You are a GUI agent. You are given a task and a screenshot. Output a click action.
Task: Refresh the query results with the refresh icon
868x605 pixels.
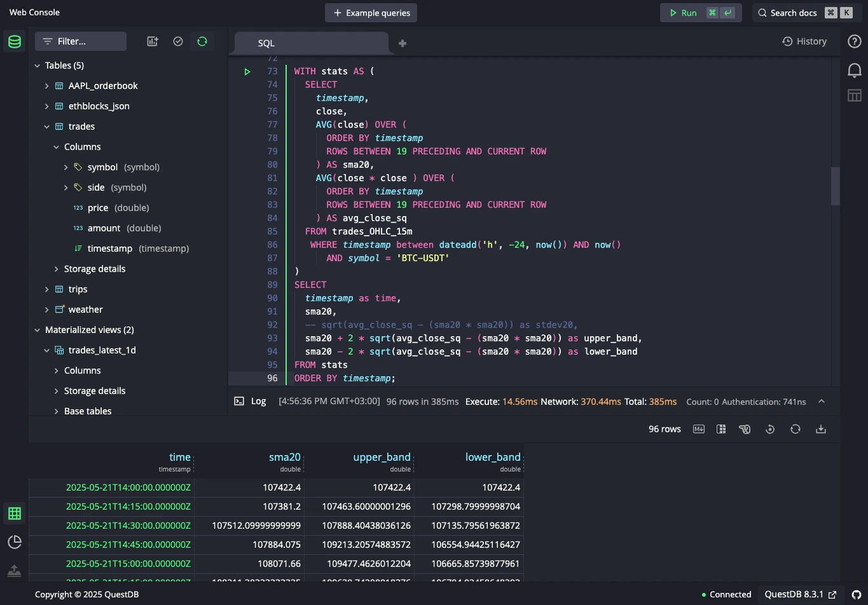coord(796,429)
